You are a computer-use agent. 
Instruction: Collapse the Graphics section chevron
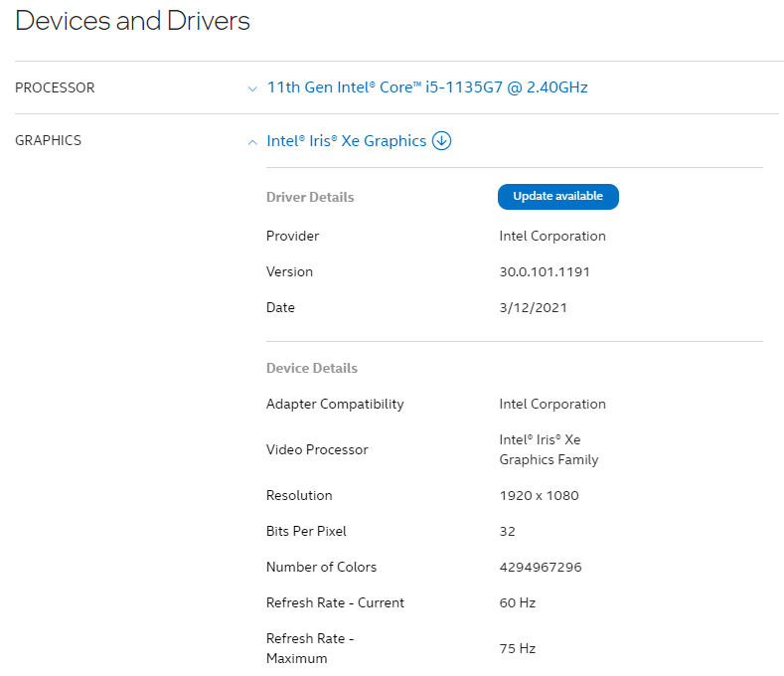pos(252,142)
